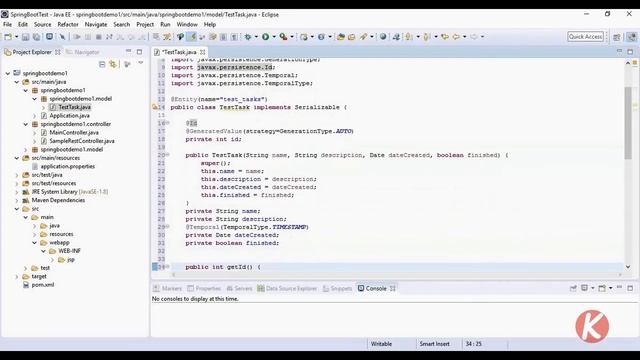Select pom.xml in Project Explorer
This screenshot has width=640, height=360.
pyautogui.click(x=43, y=285)
